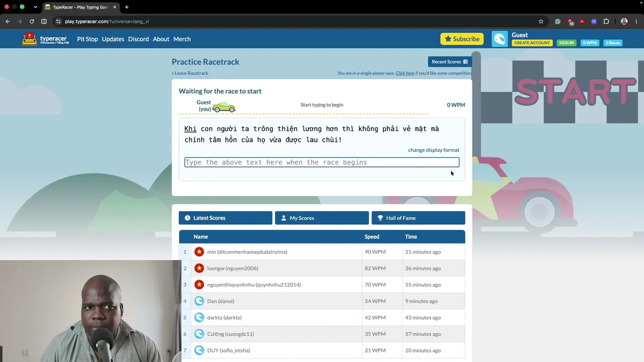
Task: Click the Speed column header
Action: (372, 237)
